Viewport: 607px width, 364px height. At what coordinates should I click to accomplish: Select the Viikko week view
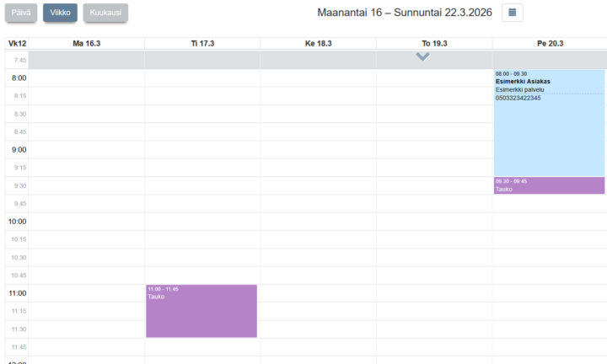tap(60, 13)
